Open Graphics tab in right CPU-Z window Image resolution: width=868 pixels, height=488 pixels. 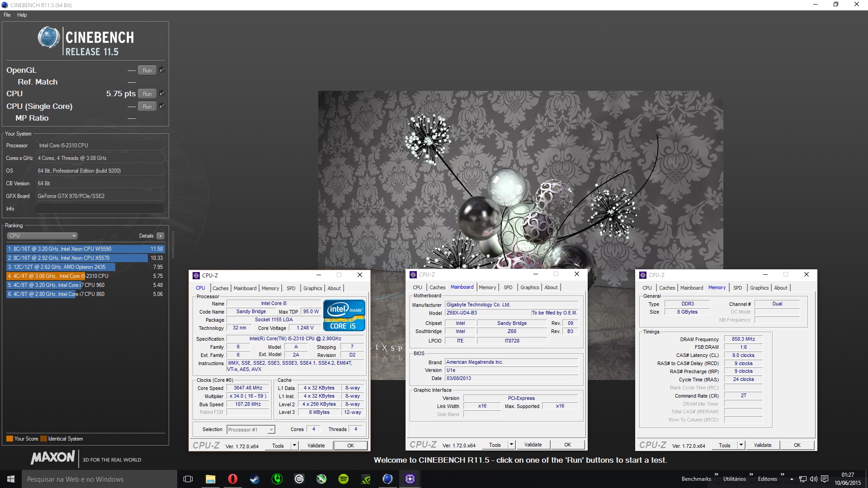click(x=759, y=288)
